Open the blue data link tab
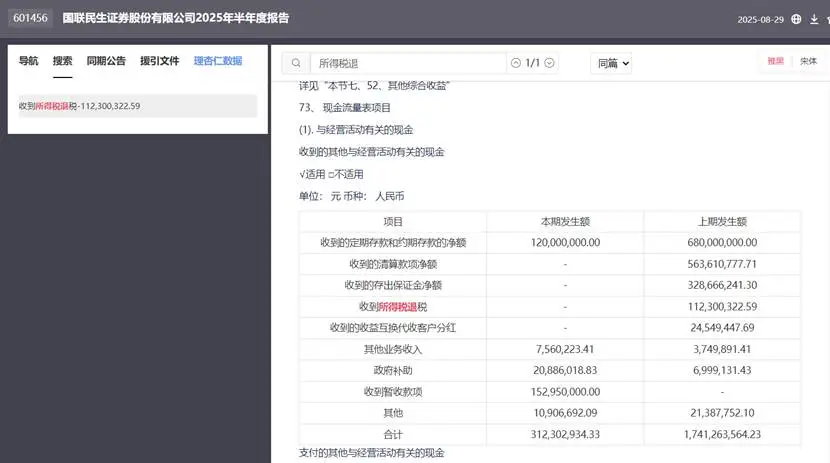Image resolution: width=830 pixels, height=463 pixels. pyautogui.click(x=218, y=61)
